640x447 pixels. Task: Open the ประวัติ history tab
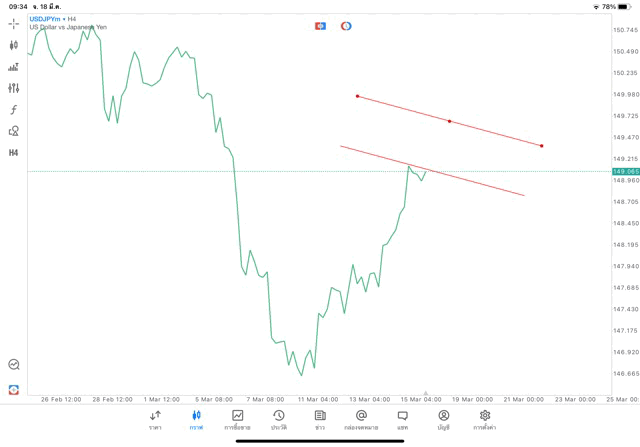pyautogui.click(x=278, y=420)
